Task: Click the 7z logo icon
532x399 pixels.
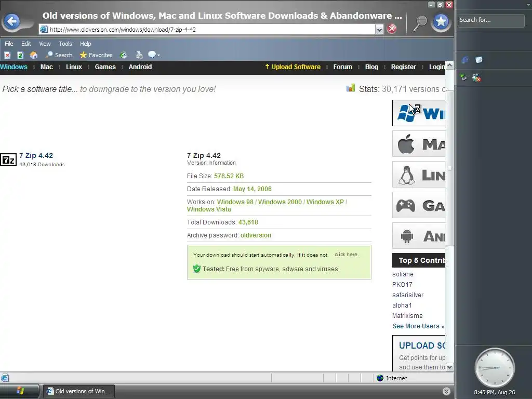Action: coord(8,159)
